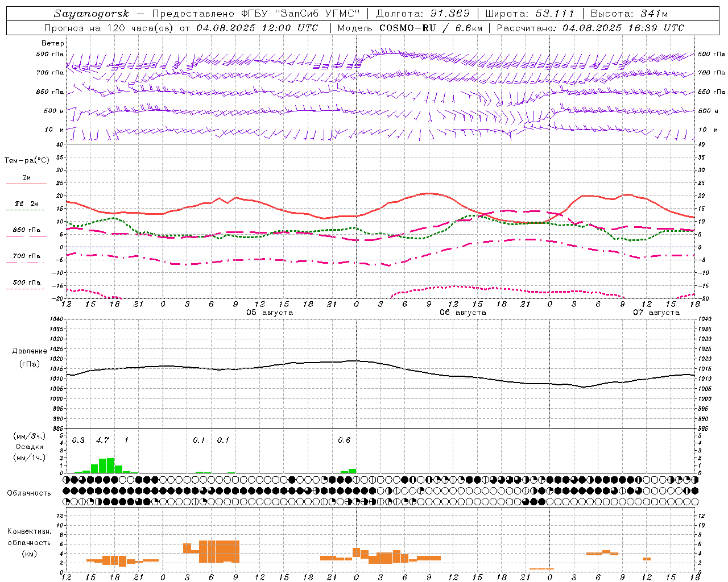The height and width of the screenshot is (582, 728).
Task: Click the '07 августа' date label
Action: pyautogui.click(x=656, y=313)
